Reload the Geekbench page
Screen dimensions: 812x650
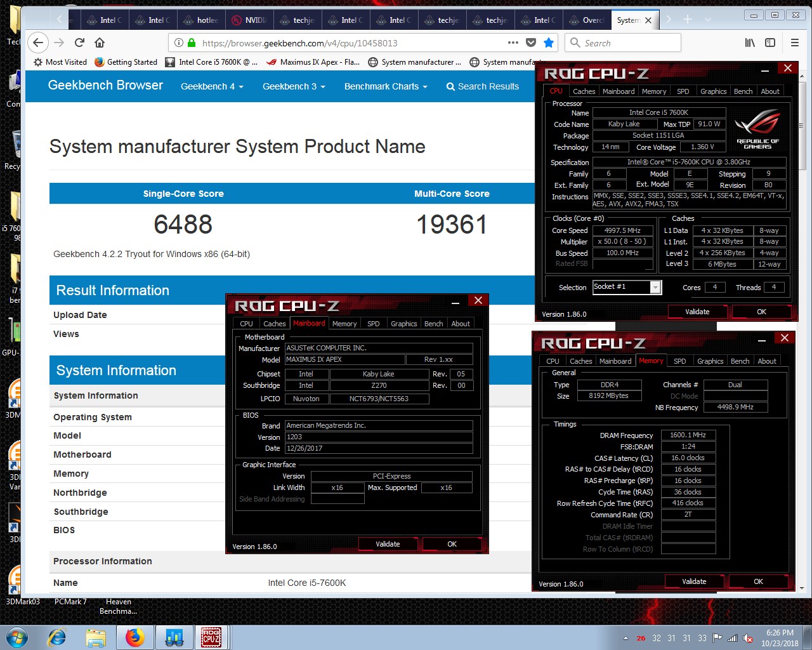tap(79, 43)
